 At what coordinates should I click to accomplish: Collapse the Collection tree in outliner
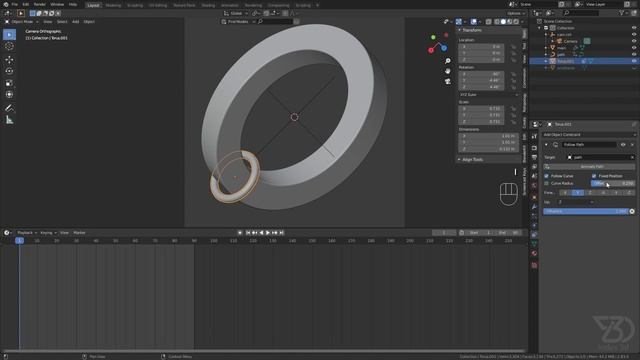[x=540, y=28]
